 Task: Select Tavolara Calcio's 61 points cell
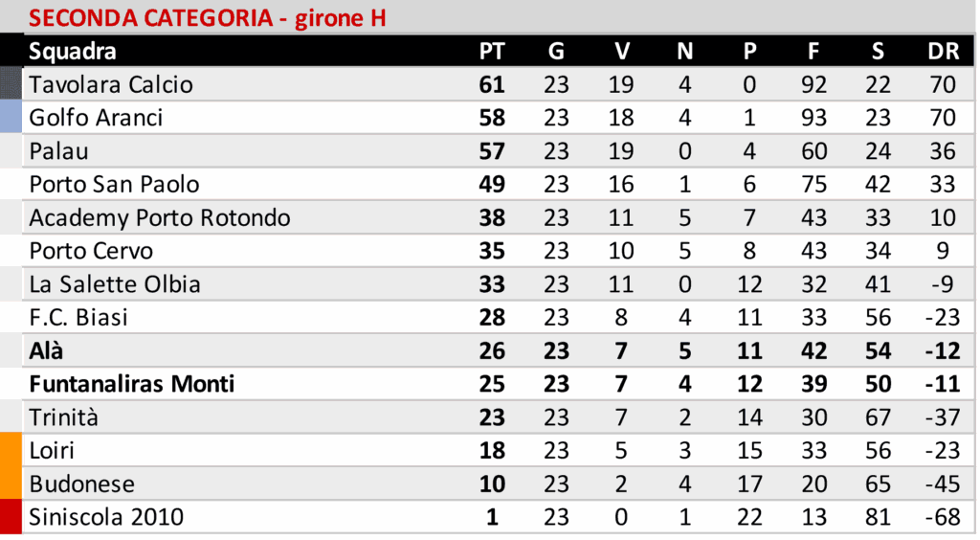click(x=491, y=84)
